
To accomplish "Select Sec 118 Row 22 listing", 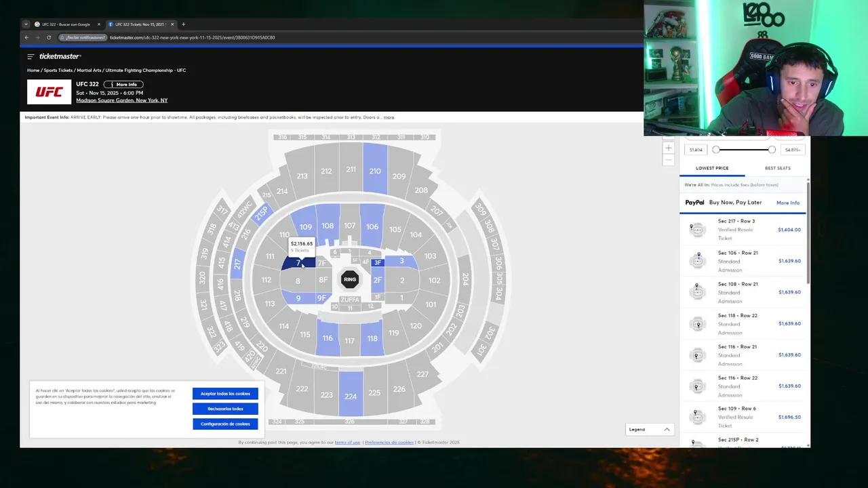I will 743,324.
